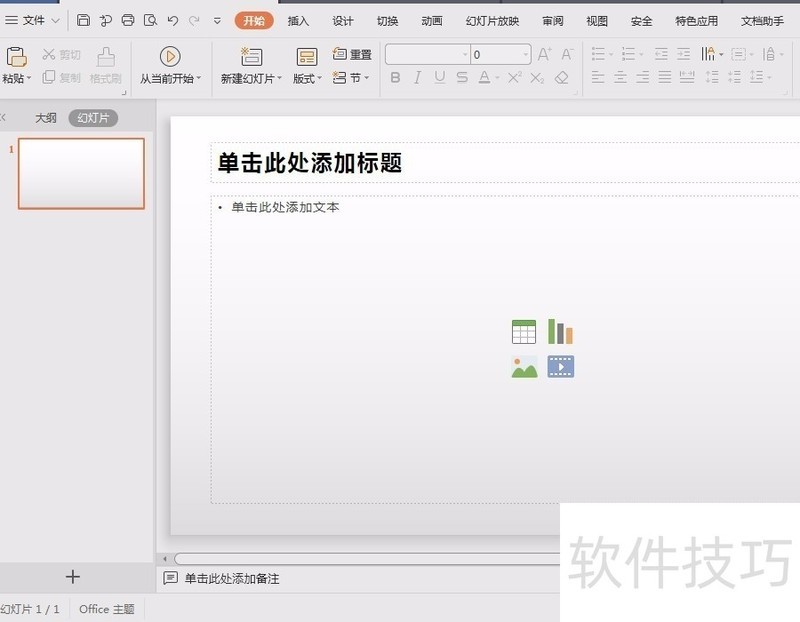The image size is (800, 622).
Task: Click the 剪切 (Cut) scissors icon
Action: coord(48,54)
